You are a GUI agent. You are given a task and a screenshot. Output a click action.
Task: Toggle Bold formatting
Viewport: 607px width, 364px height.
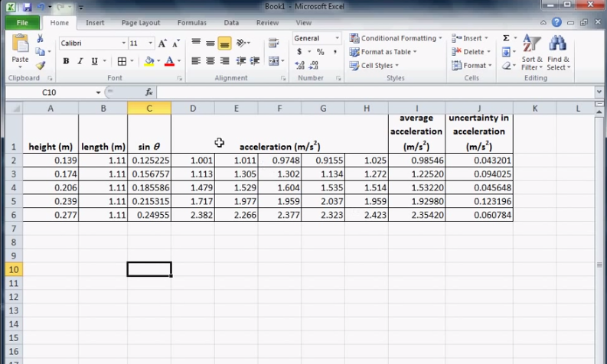point(66,61)
